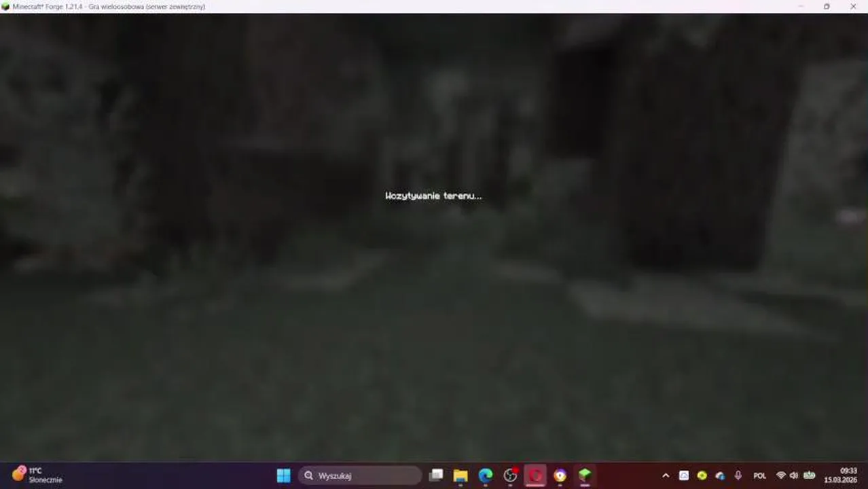Click the yellow-green round tray icon

coord(702,475)
